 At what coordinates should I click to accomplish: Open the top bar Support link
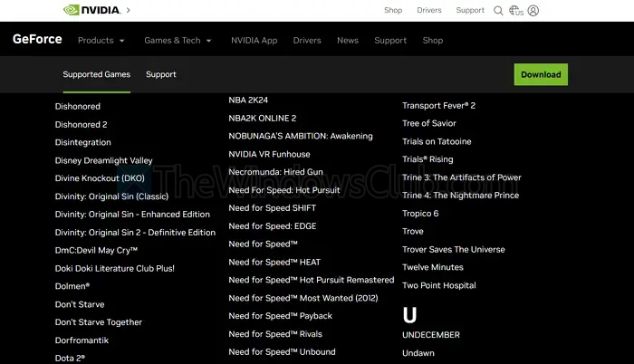coord(470,10)
